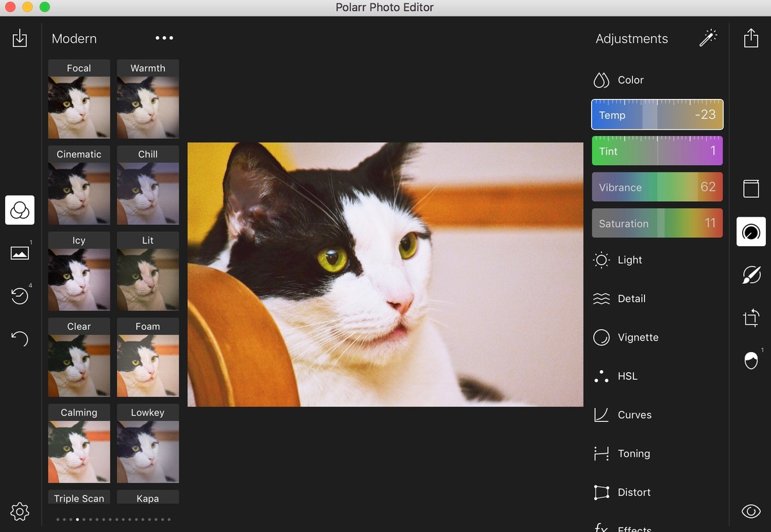The width and height of the screenshot is (771, 532).
Task: Toggle before/after eye preview
Action: 750,511
